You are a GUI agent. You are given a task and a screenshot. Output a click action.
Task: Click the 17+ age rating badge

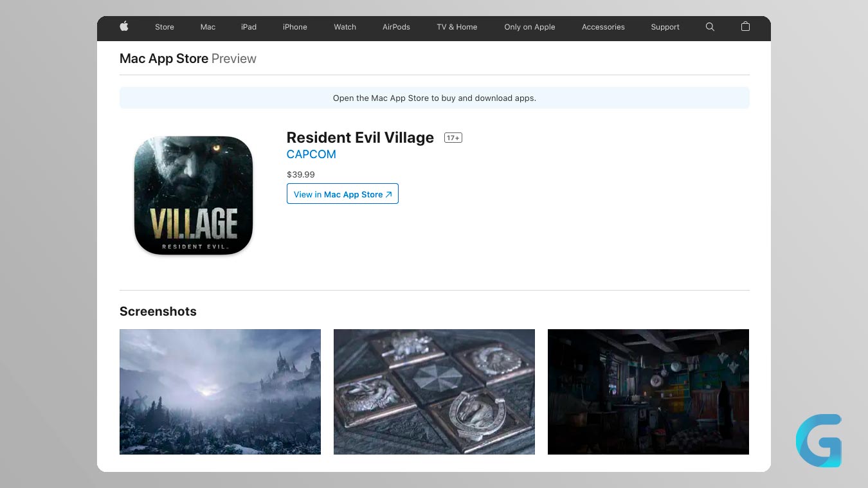453,138
